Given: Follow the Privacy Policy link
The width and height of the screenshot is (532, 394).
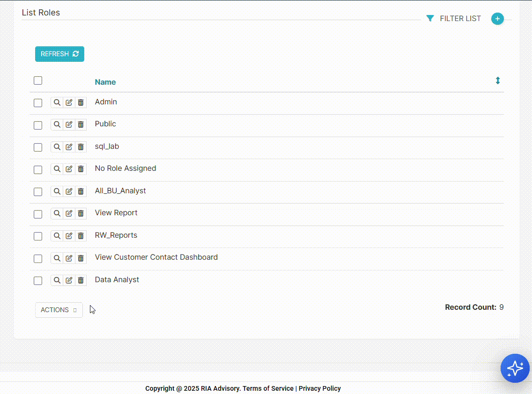Looking at the screenshot, I should click(x=319, y=388).
